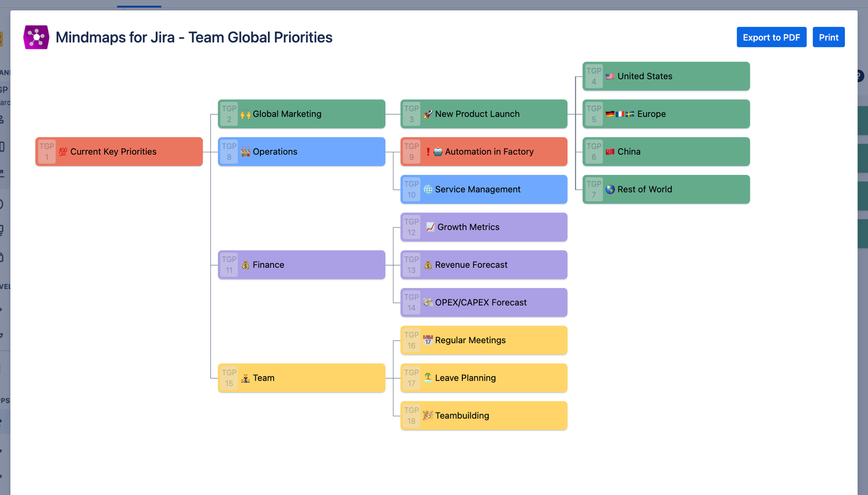Click the money bag icon on Finance

245,265
